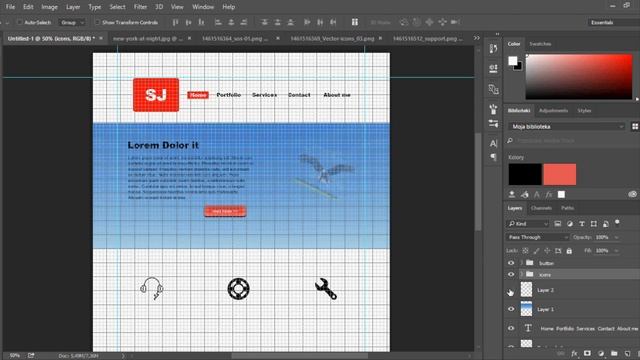
Task: Switch to the Paths tab
Action: click(567, 208)
